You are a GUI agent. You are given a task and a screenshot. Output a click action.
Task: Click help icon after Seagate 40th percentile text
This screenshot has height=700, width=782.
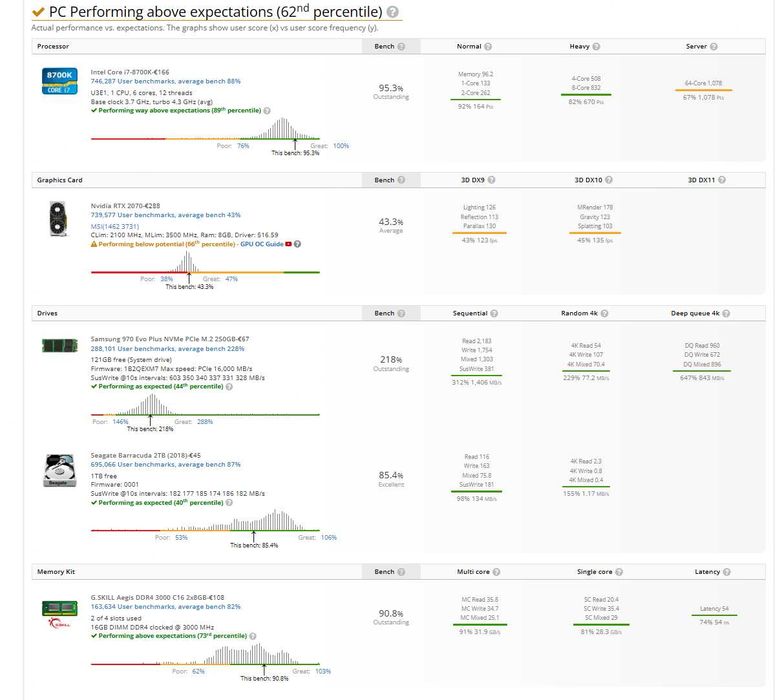point(229,503)
